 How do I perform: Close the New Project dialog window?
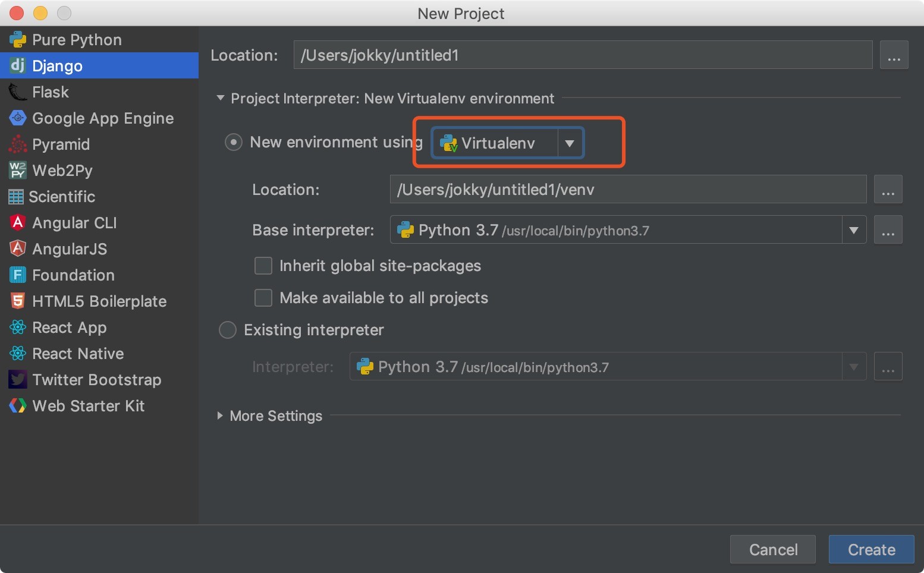coord(17,13)
